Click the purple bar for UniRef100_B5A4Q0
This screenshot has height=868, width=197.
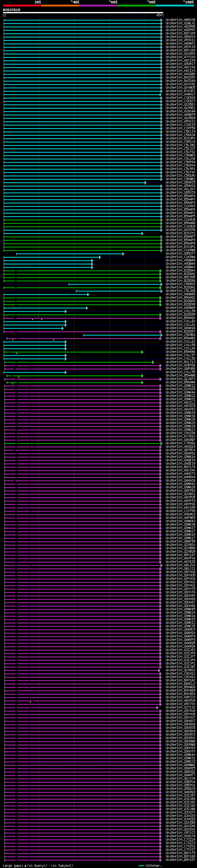point(82,318)
